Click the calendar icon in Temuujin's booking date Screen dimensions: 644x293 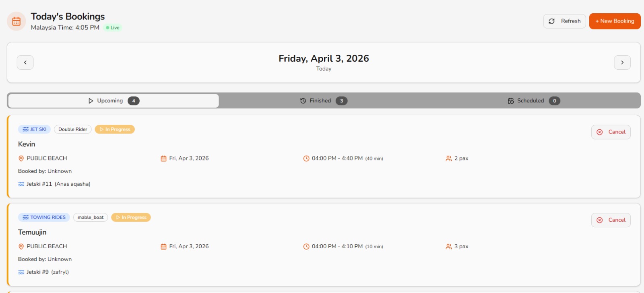[163, 247]
